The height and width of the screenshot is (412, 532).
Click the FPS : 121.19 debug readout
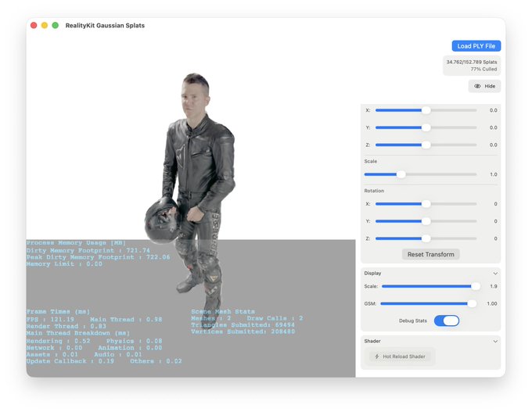[50, 320]
